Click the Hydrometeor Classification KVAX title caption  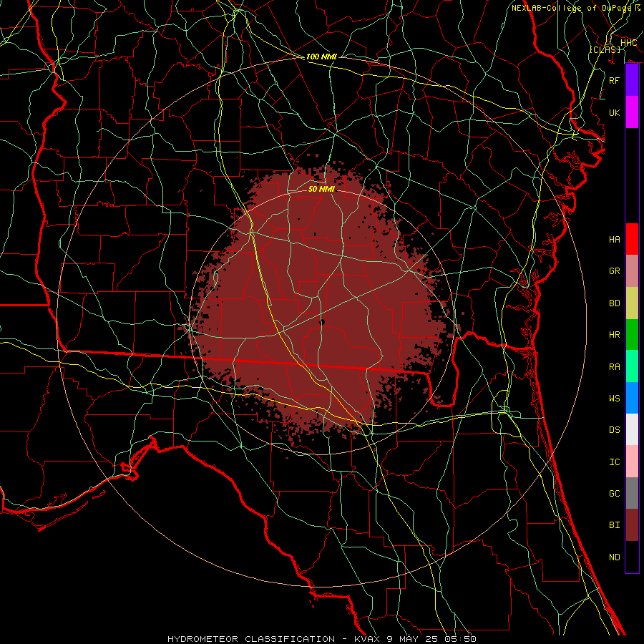[322, 639]
